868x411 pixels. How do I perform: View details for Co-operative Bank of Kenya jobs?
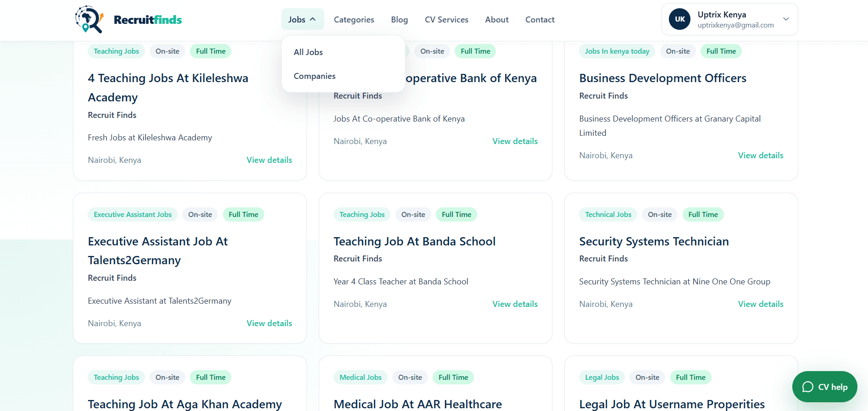click(515, 141)
